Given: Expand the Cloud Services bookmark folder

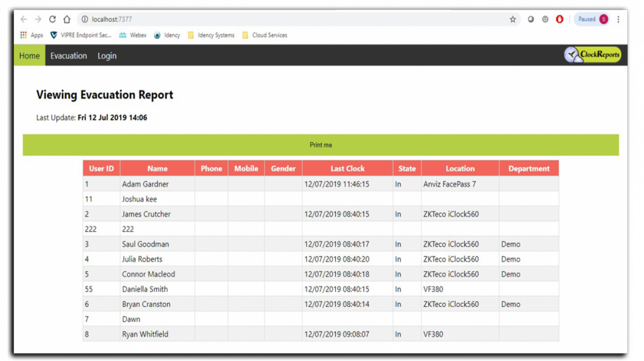Looking at the screenshot, I should click(x=265, y=35).
